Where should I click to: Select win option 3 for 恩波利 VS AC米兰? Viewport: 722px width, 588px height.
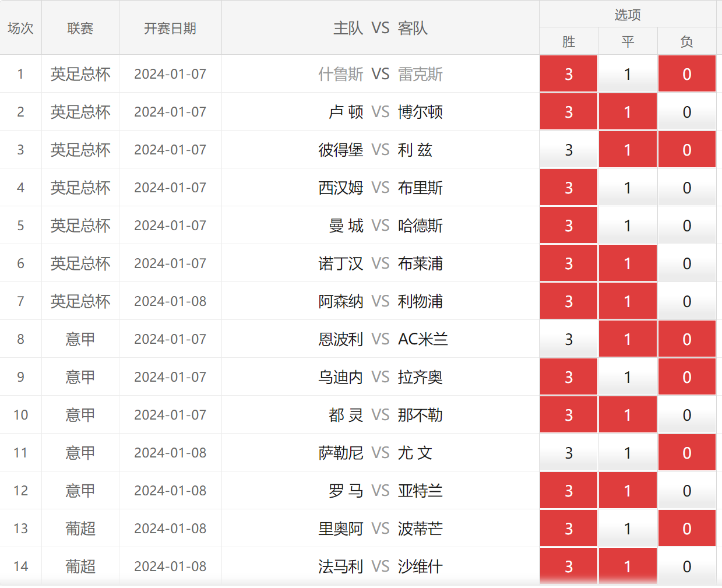(x=569, y=339)
